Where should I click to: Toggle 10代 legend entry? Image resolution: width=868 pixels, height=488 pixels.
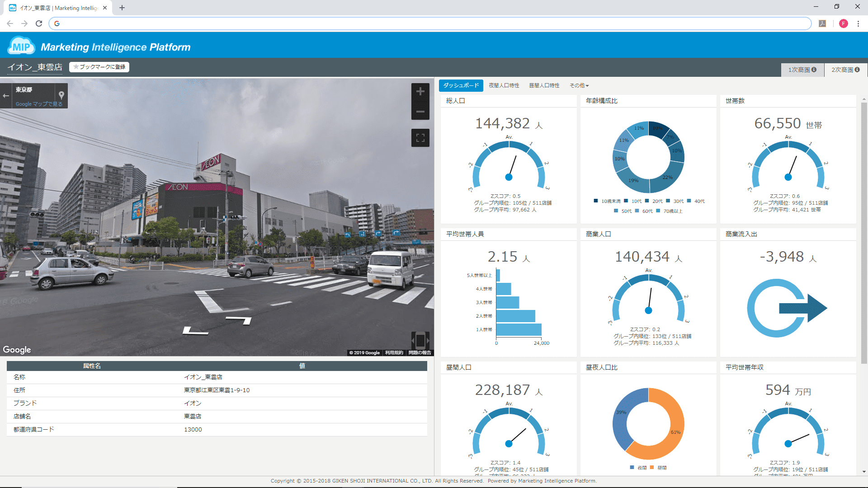click(x=633, y=201)
